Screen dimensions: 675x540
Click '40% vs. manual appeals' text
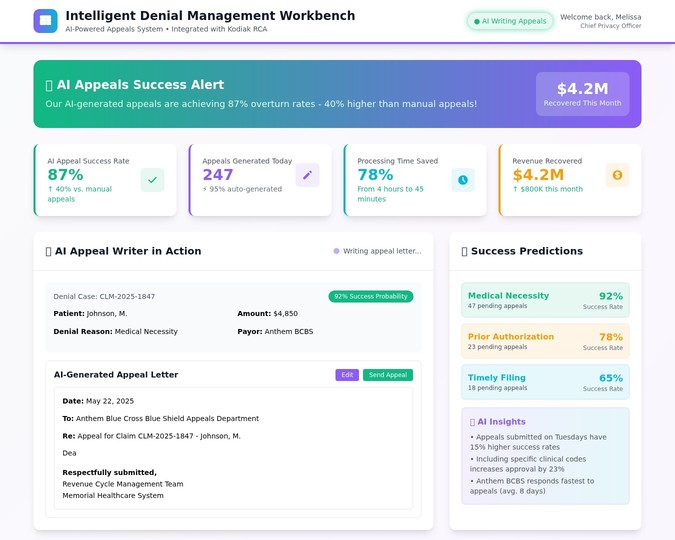click(80, 194)
